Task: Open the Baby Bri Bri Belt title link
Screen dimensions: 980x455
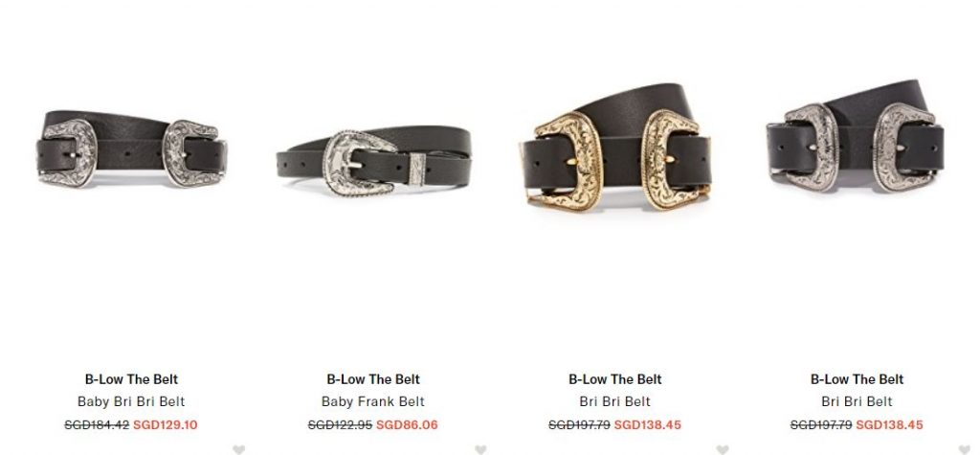Action: (131, 401)
